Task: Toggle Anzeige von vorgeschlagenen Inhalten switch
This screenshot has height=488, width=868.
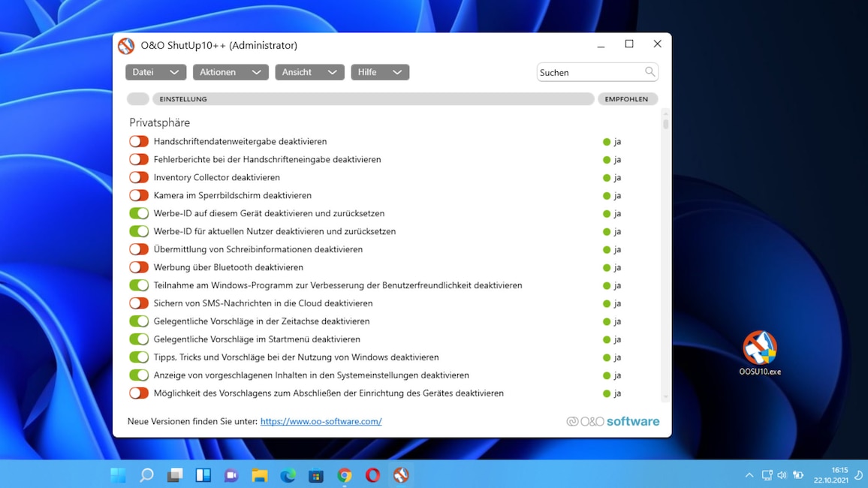Action: pyautogui.click(x=139, y=375)
